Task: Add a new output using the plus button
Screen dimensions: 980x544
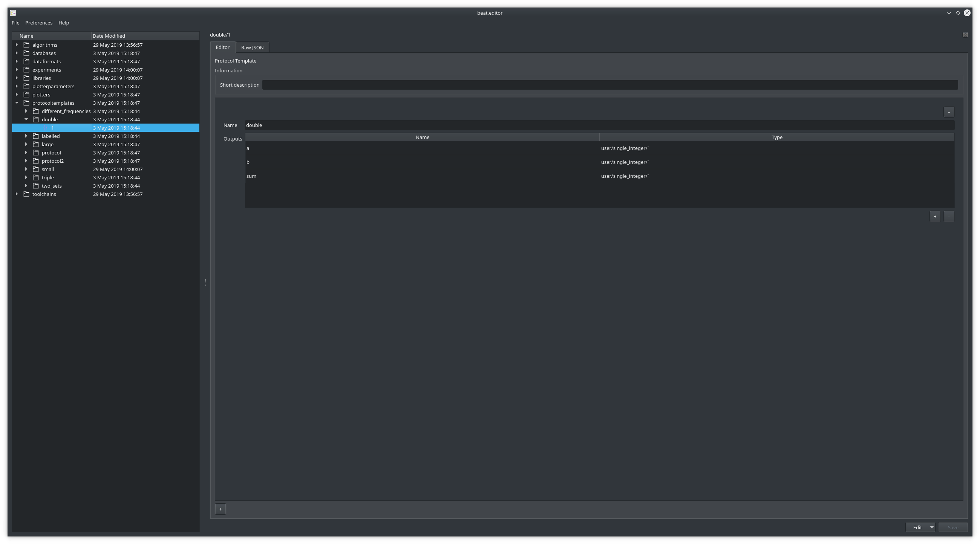Action: tap(935, 216)
